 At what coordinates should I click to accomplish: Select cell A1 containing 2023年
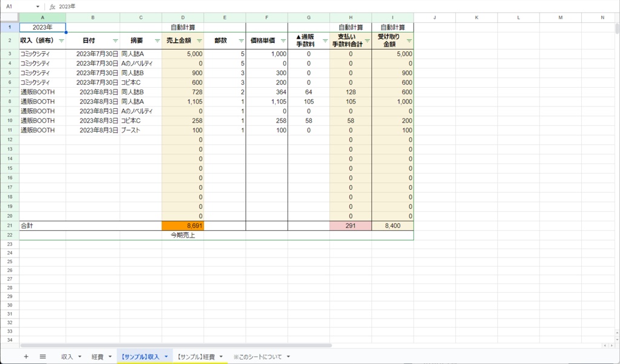[43, 27]
